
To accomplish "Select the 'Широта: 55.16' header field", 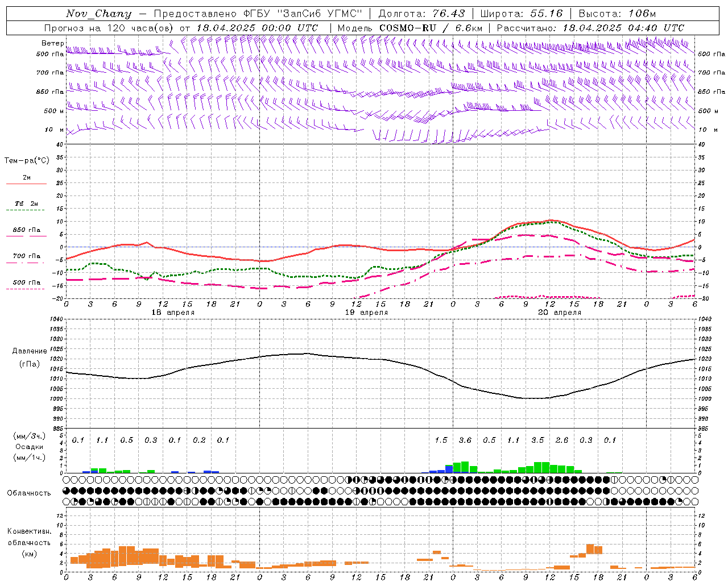I will (522, 14).
